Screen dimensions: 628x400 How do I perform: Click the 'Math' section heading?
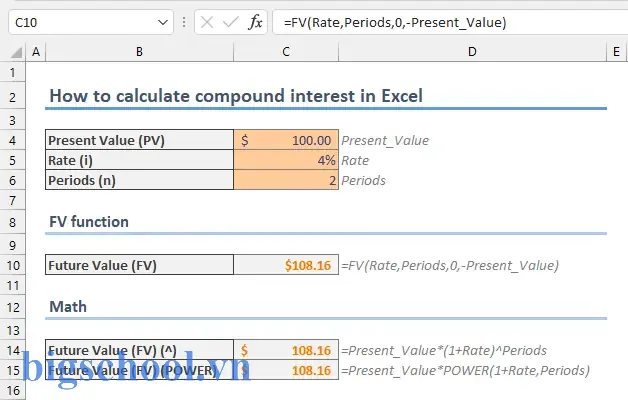[68, 307]
